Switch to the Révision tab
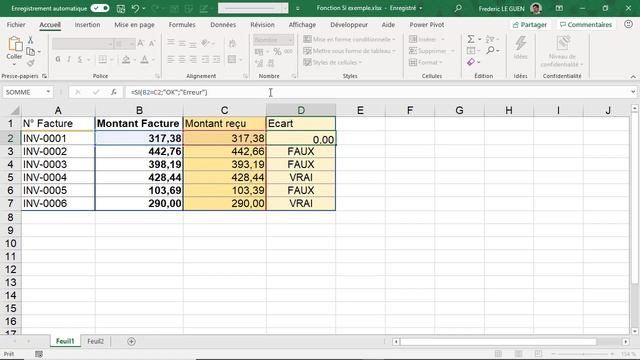 (262, 24)
